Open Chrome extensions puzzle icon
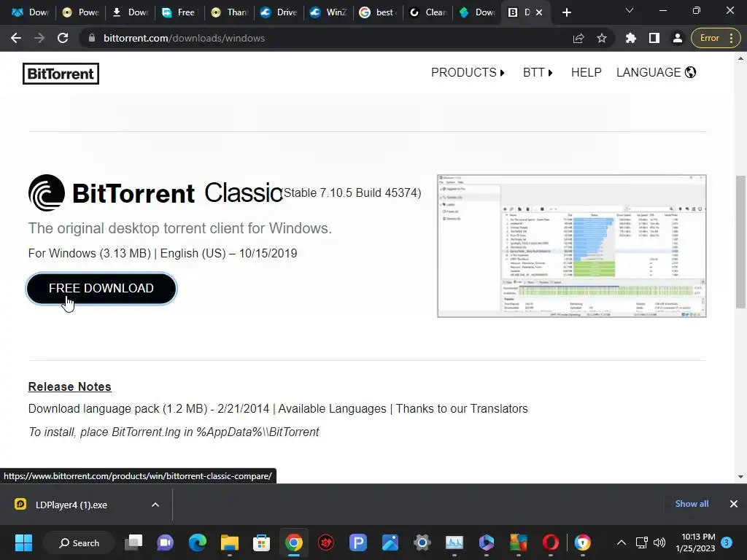This screenshot has height=560, width=747. tap(631, 38)
